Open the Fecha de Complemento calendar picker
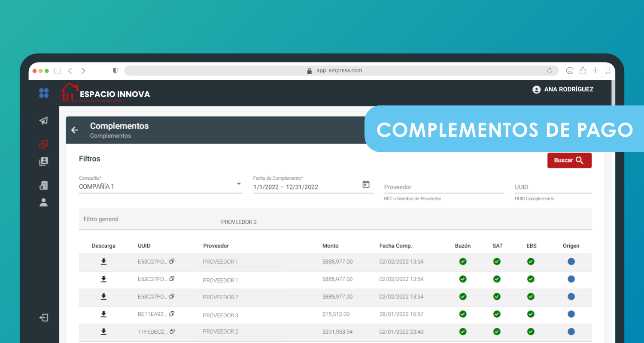Viewport: 644px width, 343px height. 366,184
